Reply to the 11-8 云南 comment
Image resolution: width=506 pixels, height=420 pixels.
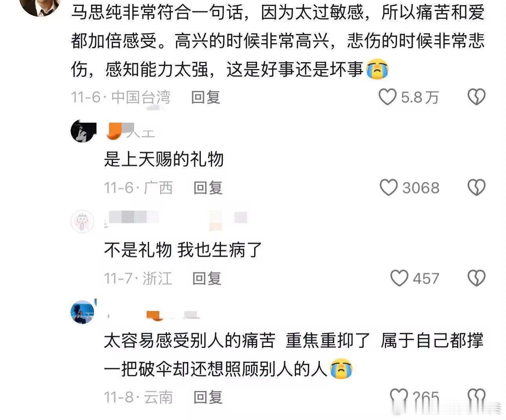(208, 397)
